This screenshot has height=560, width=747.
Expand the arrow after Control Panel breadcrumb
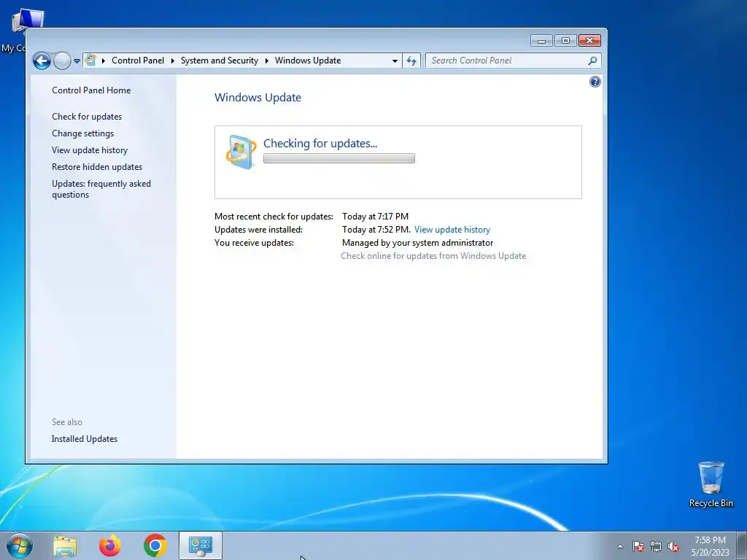(x=172, y=61)
